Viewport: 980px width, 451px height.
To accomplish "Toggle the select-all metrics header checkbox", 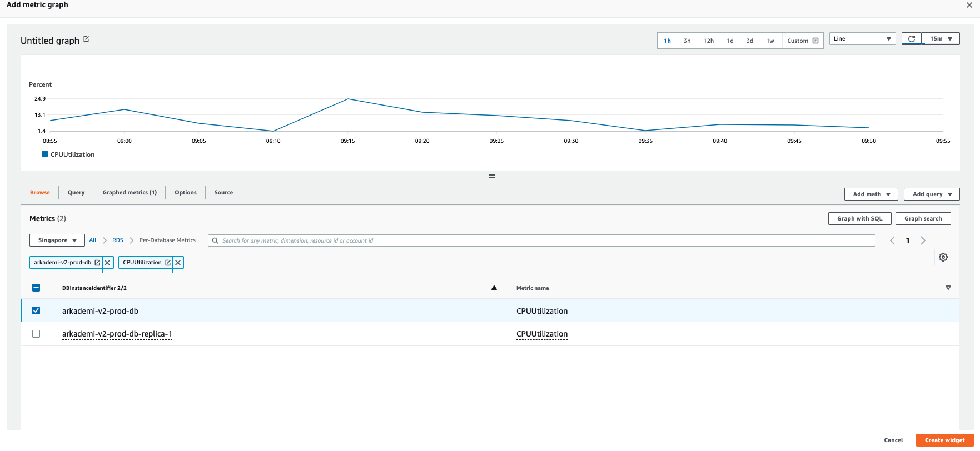I will point(36,288).
